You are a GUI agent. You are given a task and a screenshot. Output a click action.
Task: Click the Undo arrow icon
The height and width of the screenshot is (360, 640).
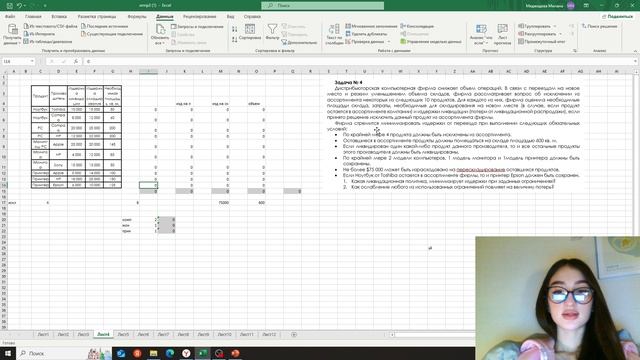coord(19,6)
